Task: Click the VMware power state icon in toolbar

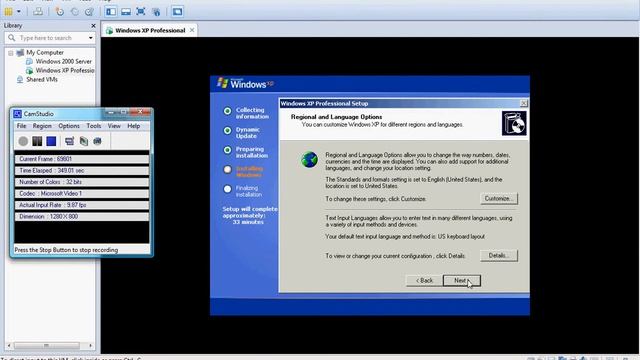Action: pos(9,11)
